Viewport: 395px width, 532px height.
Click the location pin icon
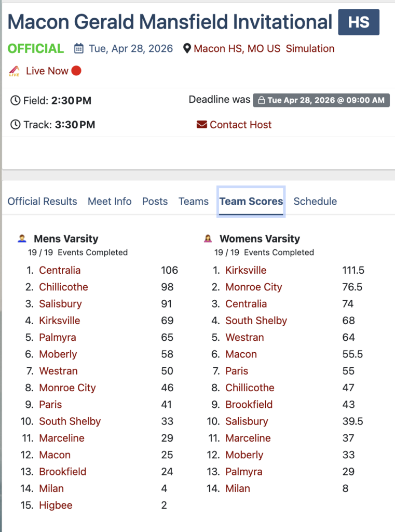click(x=187, y=49)
